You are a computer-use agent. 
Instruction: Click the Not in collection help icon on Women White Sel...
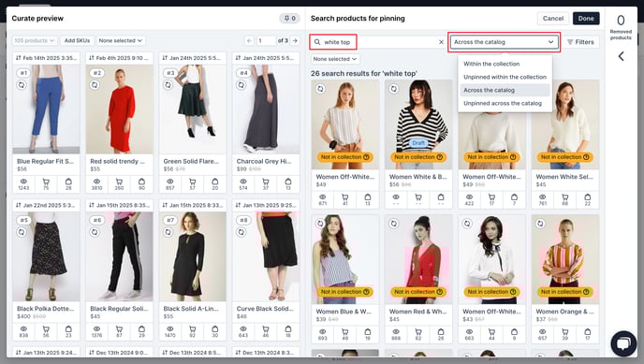586,157
